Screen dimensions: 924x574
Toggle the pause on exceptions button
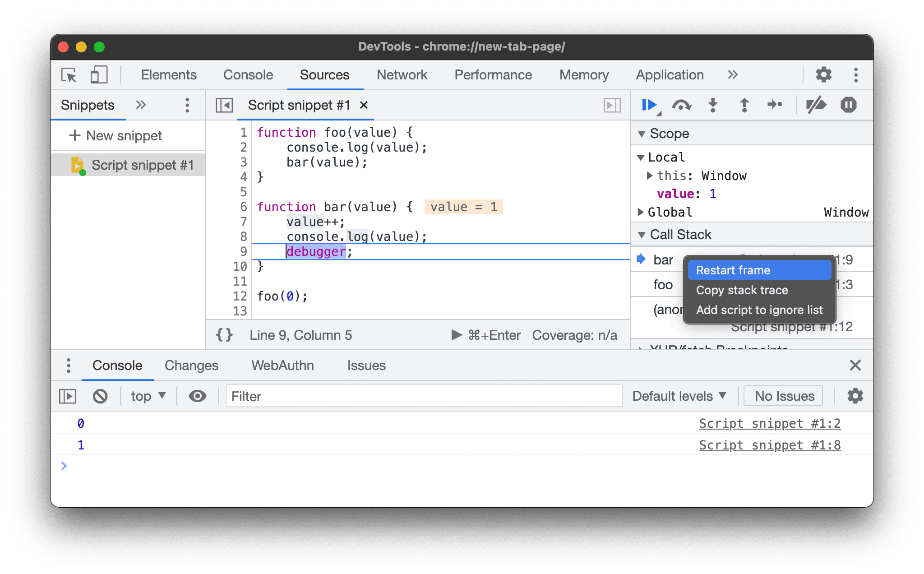coord(849,105)
